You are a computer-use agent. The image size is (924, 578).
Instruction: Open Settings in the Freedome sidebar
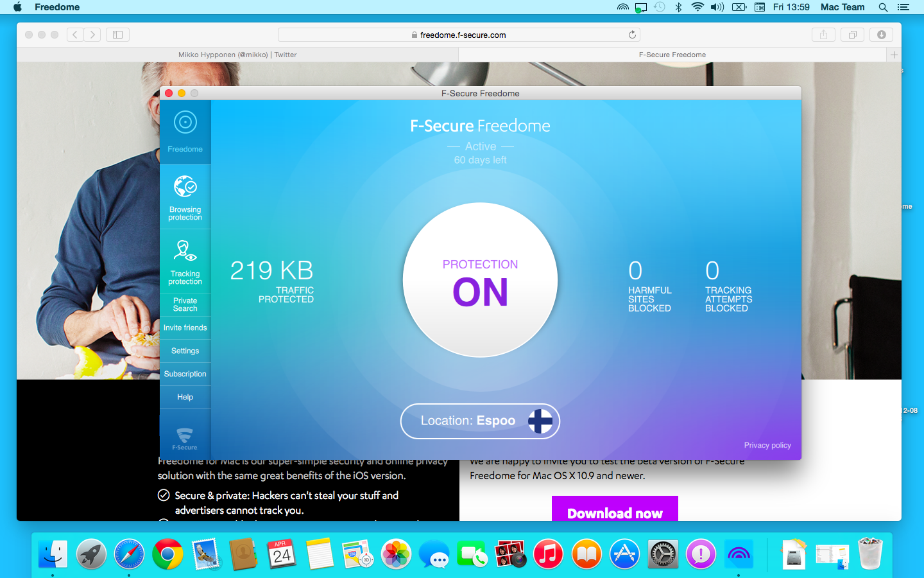point(185,351)
